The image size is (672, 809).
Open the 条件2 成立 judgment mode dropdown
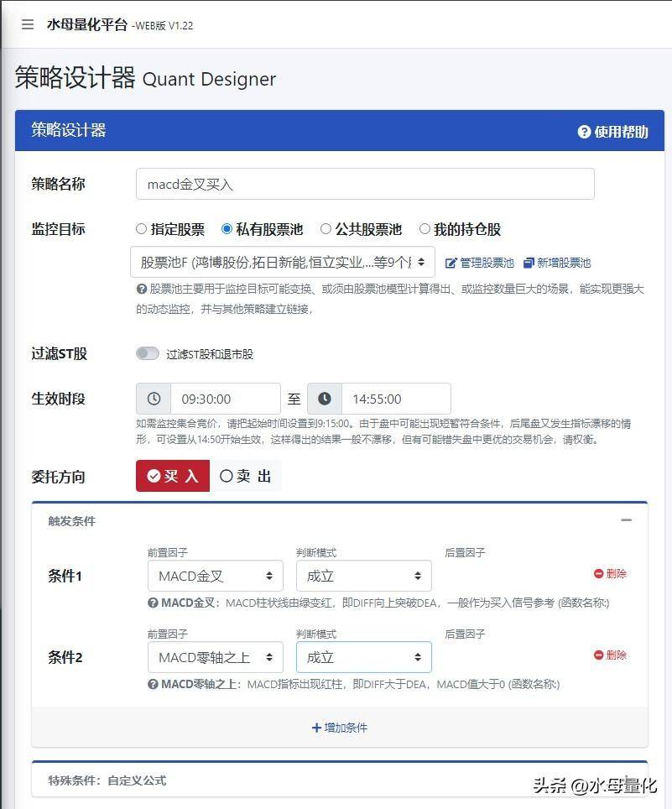364,657
